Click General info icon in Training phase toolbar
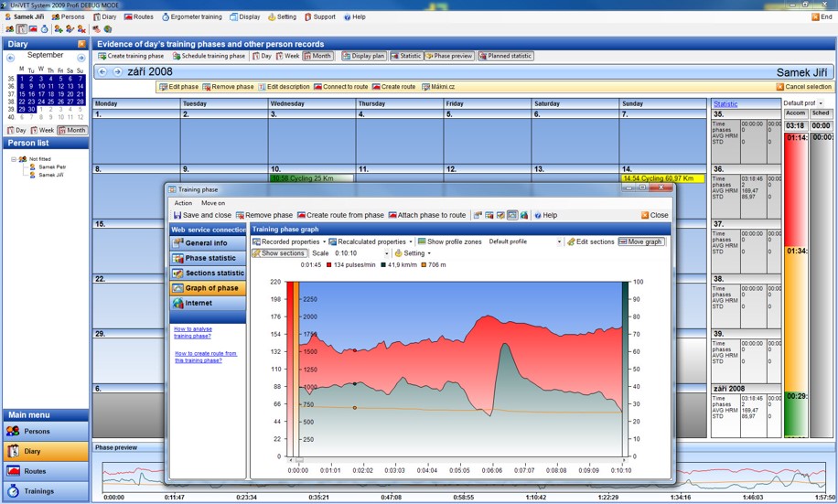The width and height of the screenshot is (838, 504). pos(478,215)
